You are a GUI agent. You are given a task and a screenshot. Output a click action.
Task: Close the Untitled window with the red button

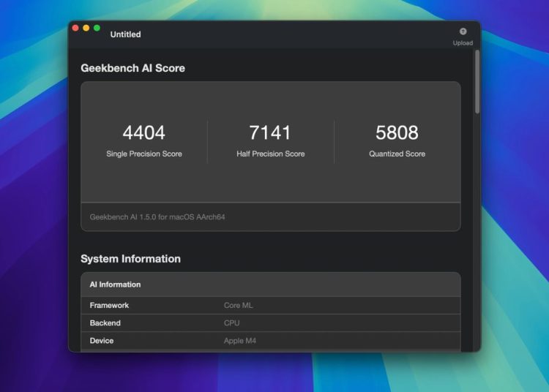tap(75, 28)
